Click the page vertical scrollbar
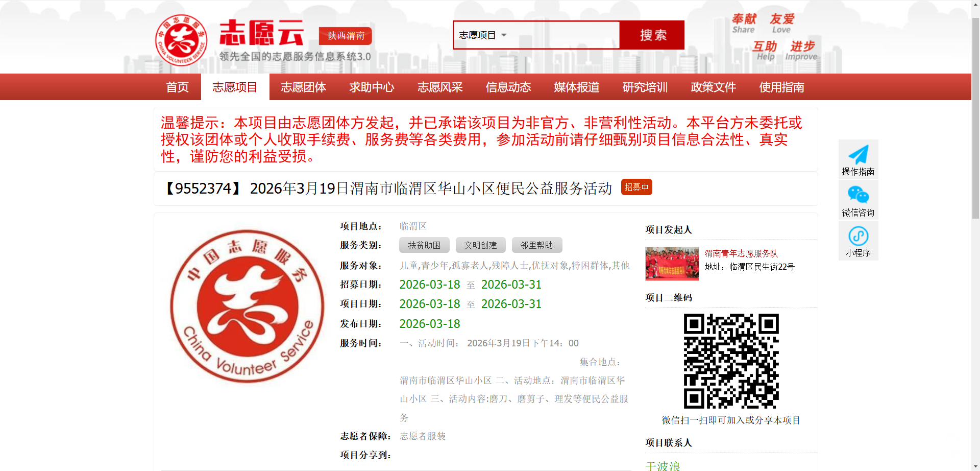This screenshot has width=980, height=471. pyautogui.click(x=975, y=117)
